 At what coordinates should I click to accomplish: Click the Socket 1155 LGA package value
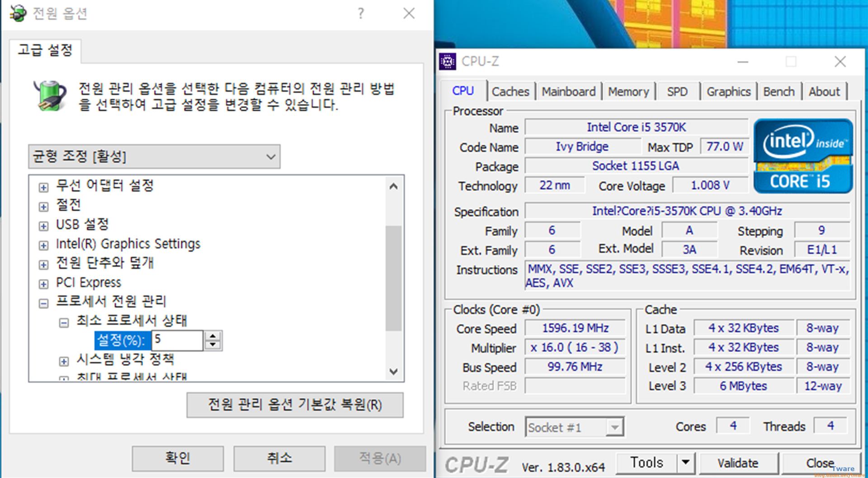coord(636,166)
